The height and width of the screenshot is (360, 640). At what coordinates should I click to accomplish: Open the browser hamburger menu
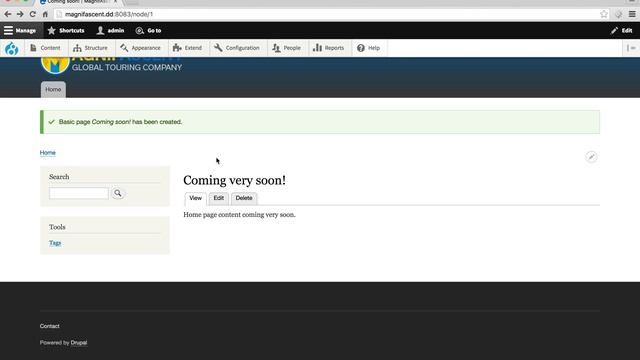click(x=632, y=14)
